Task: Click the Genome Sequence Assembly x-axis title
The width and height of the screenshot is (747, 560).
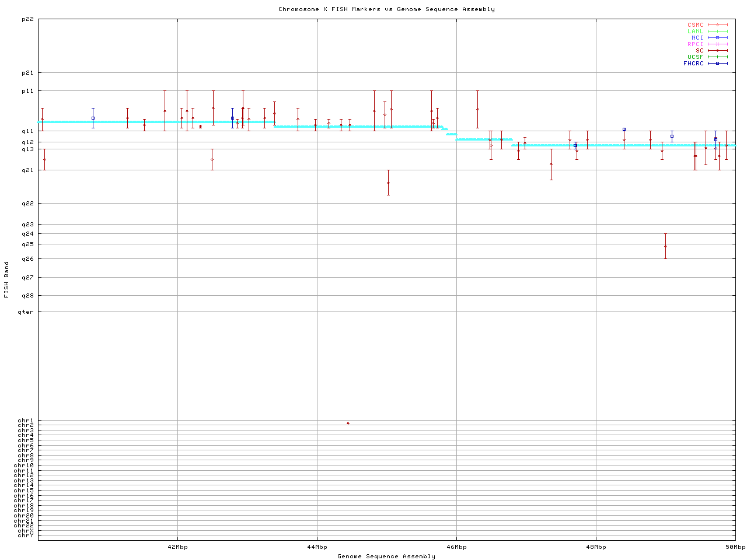Action: point(386,556)
